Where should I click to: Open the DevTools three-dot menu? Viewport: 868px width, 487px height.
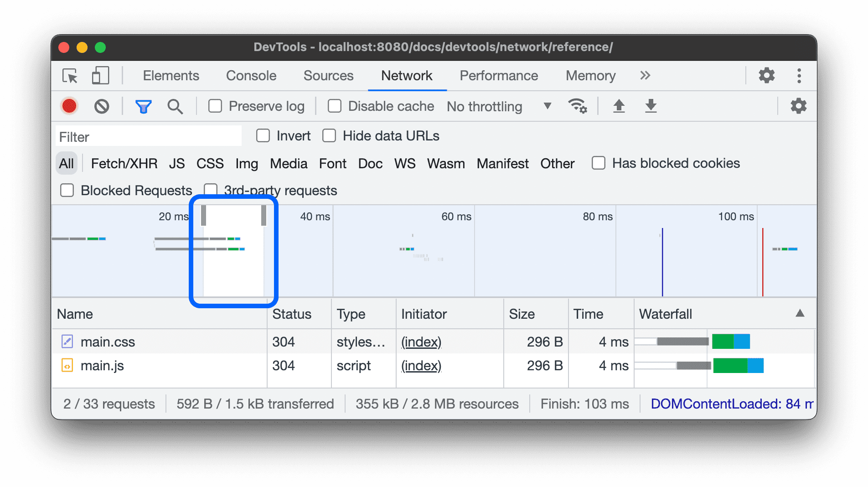(799, 76)
